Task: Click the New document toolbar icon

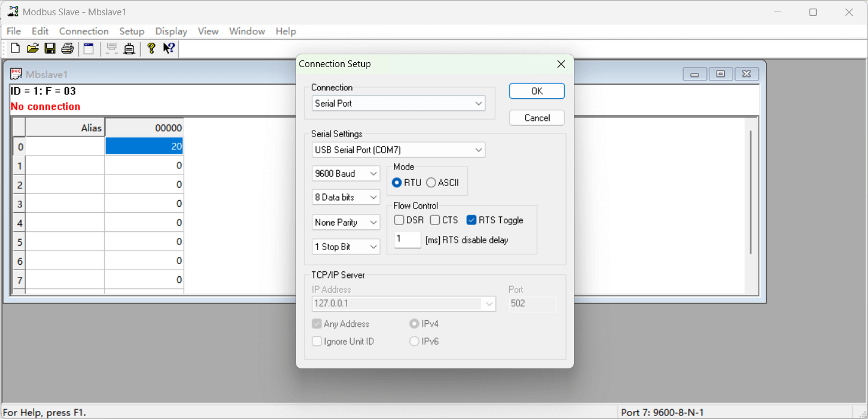Action: click(x=15, y=49)
